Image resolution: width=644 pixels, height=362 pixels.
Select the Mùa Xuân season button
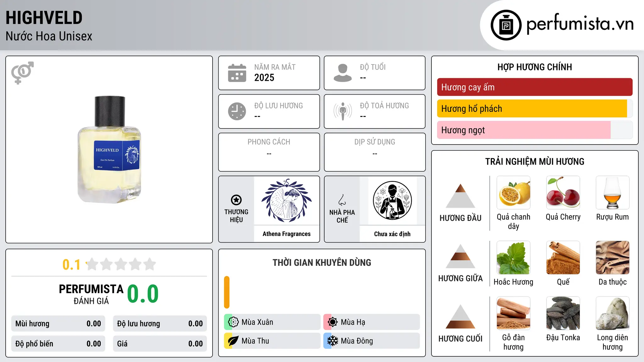coord(272,322)
